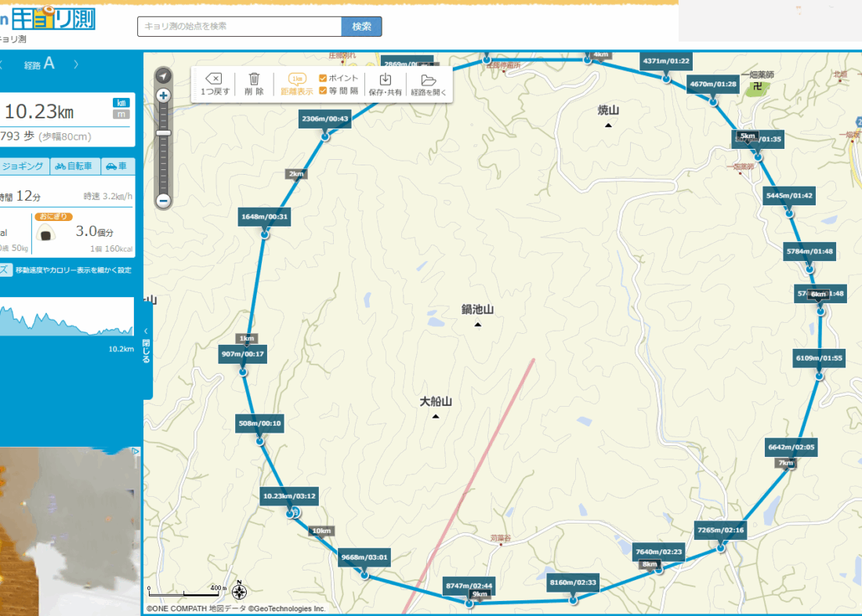Expand detailed speed and calorie settings

point(72,270)
